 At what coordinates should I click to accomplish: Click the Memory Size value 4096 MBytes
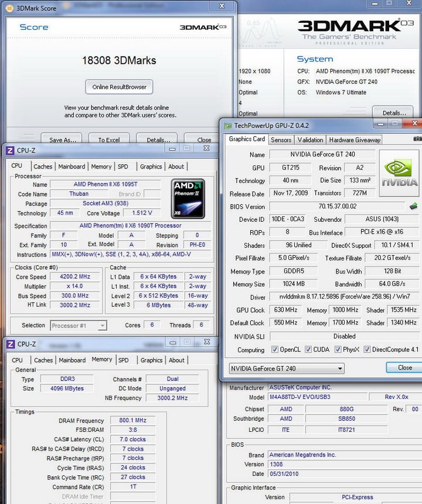pyautogui.click(x=67, y=388)
